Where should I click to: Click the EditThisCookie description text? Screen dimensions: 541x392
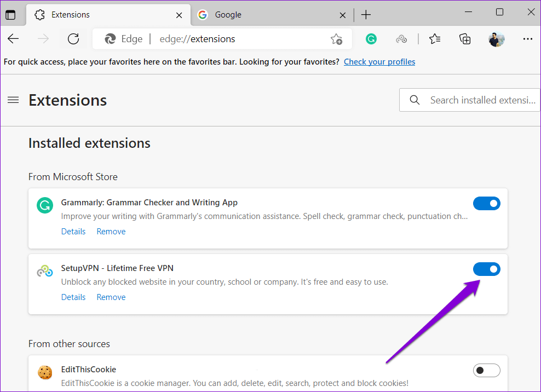point(234,383)
